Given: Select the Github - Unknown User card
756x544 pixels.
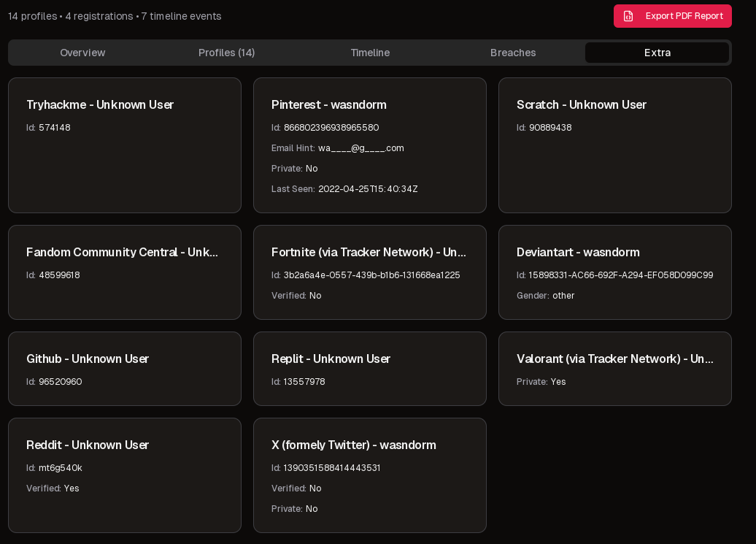Looking at the screenshot, I should (124, 369).
